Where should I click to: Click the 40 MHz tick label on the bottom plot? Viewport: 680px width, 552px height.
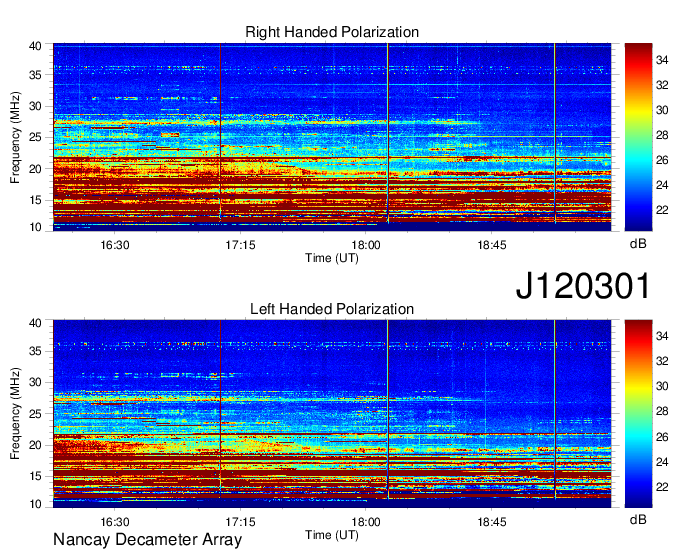35,323
